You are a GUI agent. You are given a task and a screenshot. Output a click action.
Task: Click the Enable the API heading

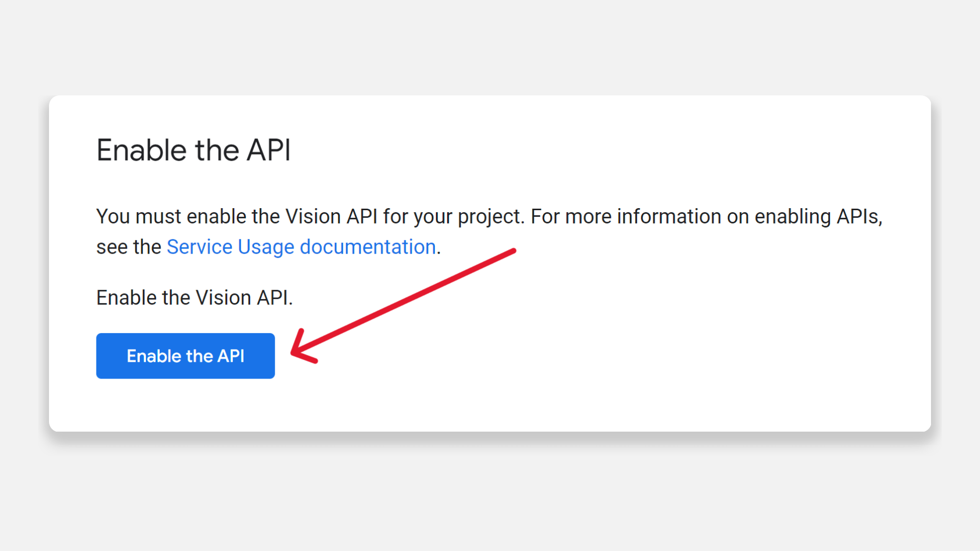(193, 150)
